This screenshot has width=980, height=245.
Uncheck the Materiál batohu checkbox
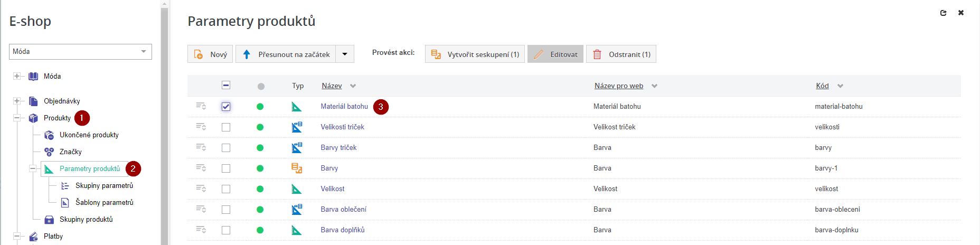[x=226, y=107]
